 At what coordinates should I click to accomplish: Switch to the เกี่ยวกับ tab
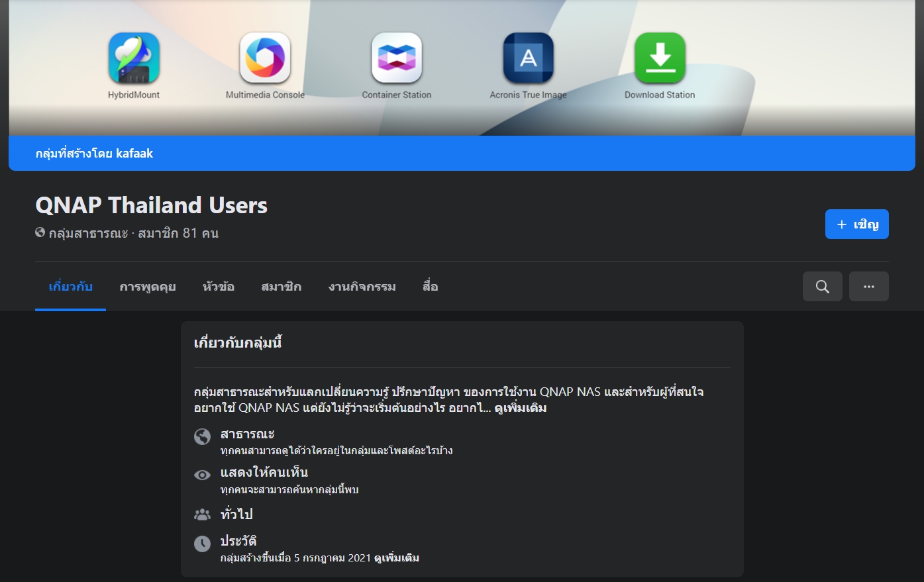pyautogui.click(x=70, y=287)
